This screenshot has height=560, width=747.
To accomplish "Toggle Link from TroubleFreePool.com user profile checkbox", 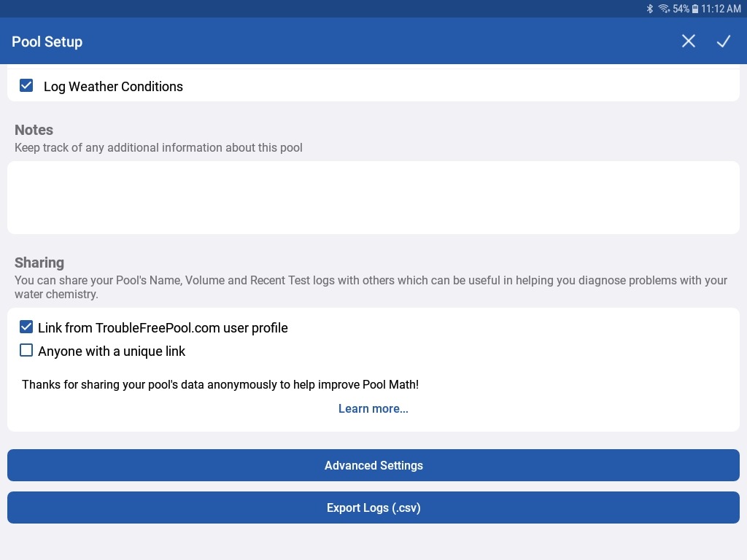I will (26, 327).
